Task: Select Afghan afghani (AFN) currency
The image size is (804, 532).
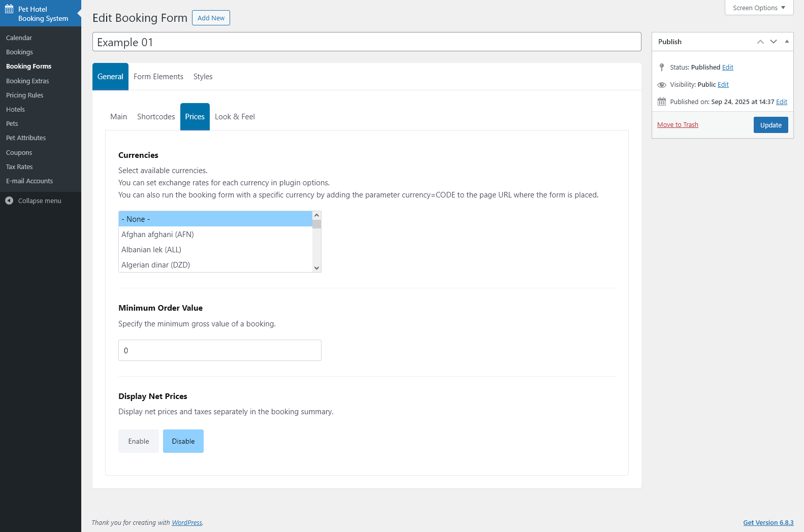Action: point(157,235)
